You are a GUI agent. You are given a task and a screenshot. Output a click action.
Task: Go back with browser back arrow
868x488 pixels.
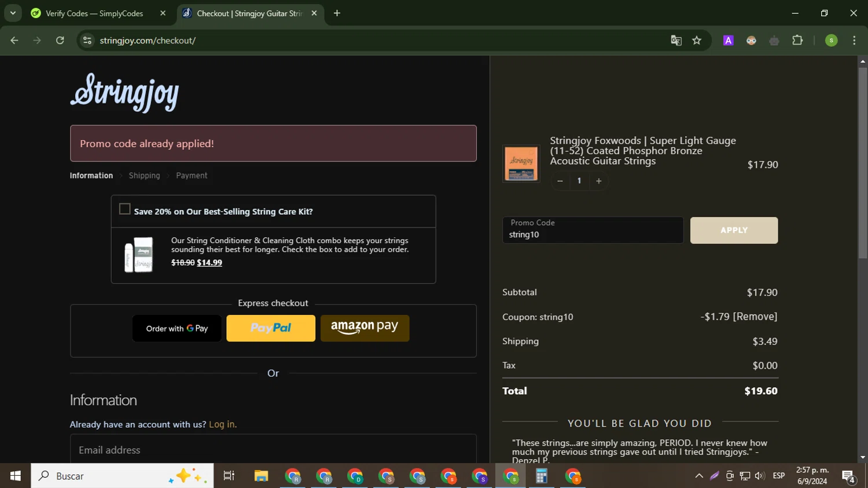(x=14, y=41)
